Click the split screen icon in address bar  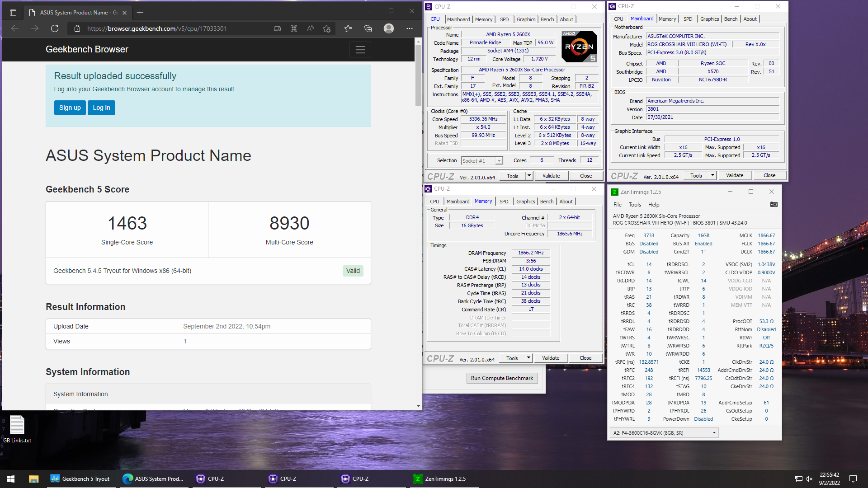[x=277, y=28]
